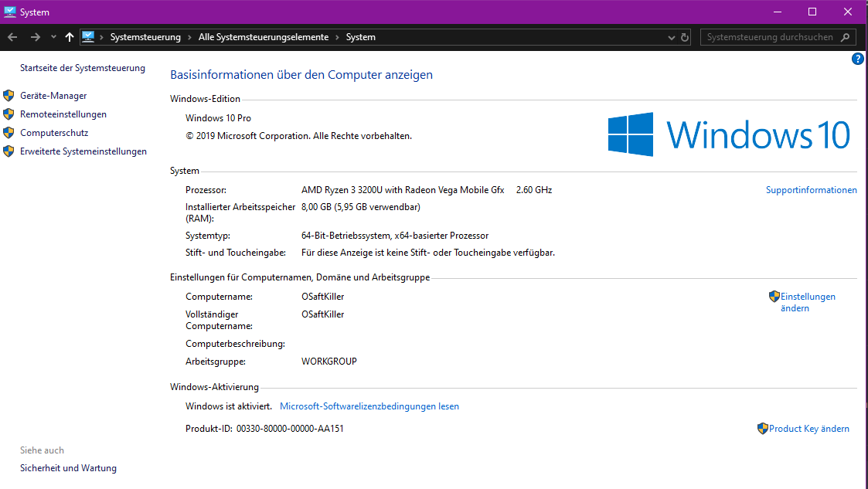Go up one level with the up arrow
This screenshot has width=868, height=489.
point(70,37)
